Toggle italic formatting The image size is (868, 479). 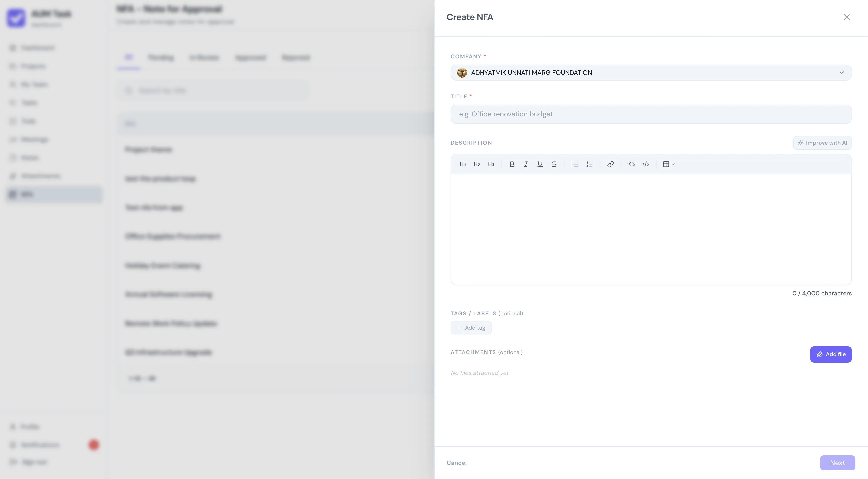[526, 164]
